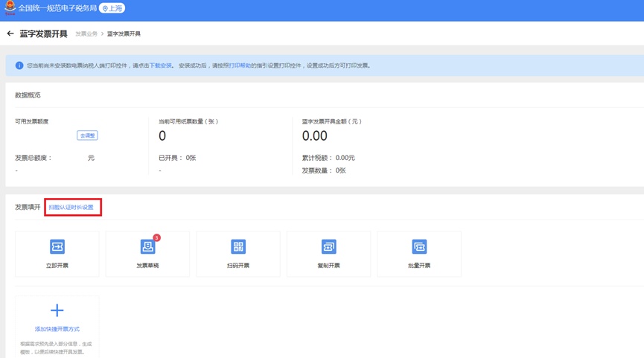The height and width of the screenshot is (358, 644).
Task: Click the 发票填开 section label
Action: click(28, 207)
